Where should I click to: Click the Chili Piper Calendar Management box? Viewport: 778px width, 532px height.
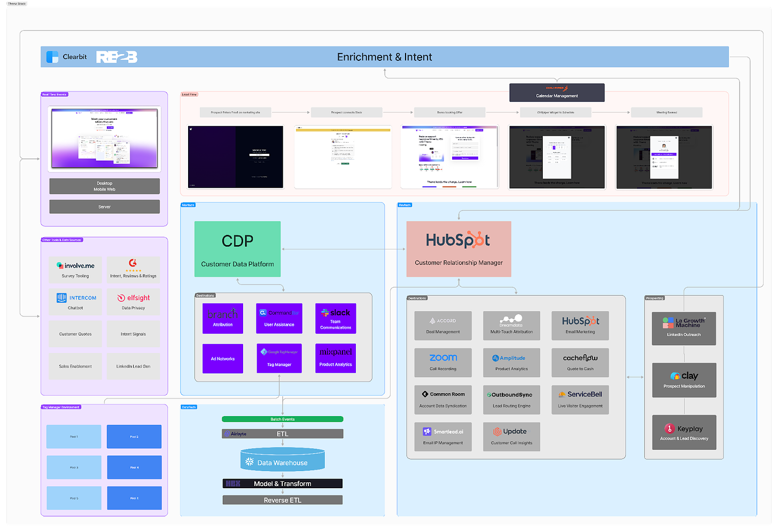(x=557, y=92)
